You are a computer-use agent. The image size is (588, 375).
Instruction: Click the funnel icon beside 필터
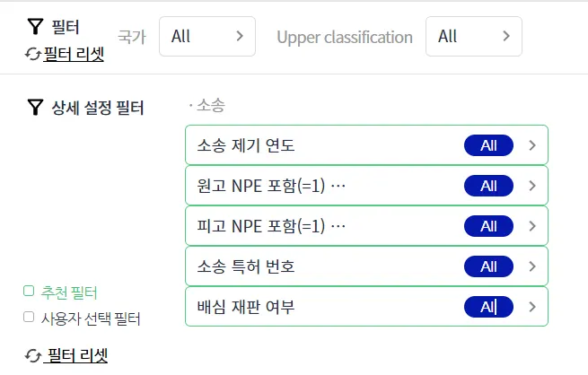point(36,27)
